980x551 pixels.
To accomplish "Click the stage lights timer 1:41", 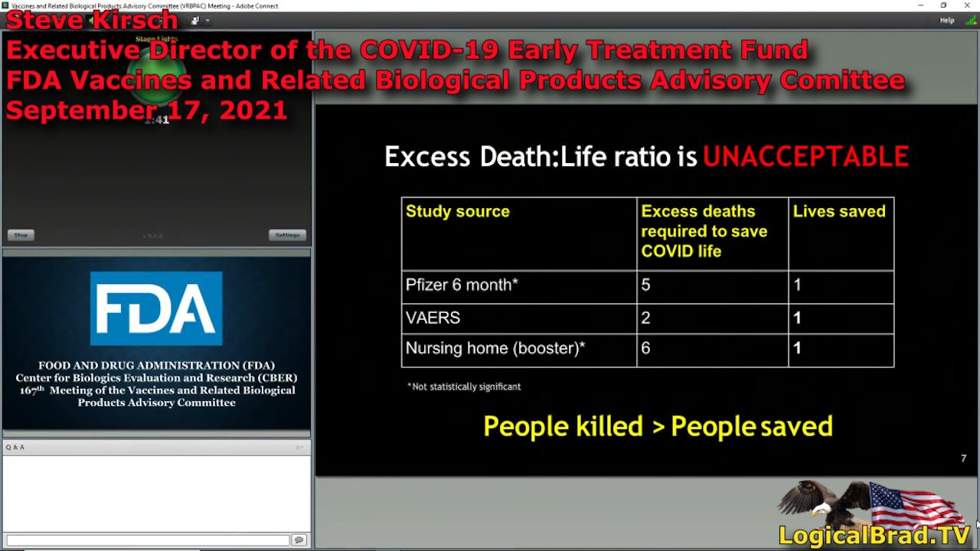I will click(156, 119).
